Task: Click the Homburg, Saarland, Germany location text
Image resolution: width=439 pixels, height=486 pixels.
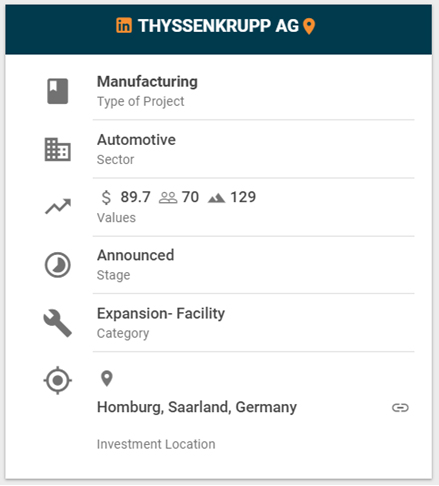Action: 197,407
